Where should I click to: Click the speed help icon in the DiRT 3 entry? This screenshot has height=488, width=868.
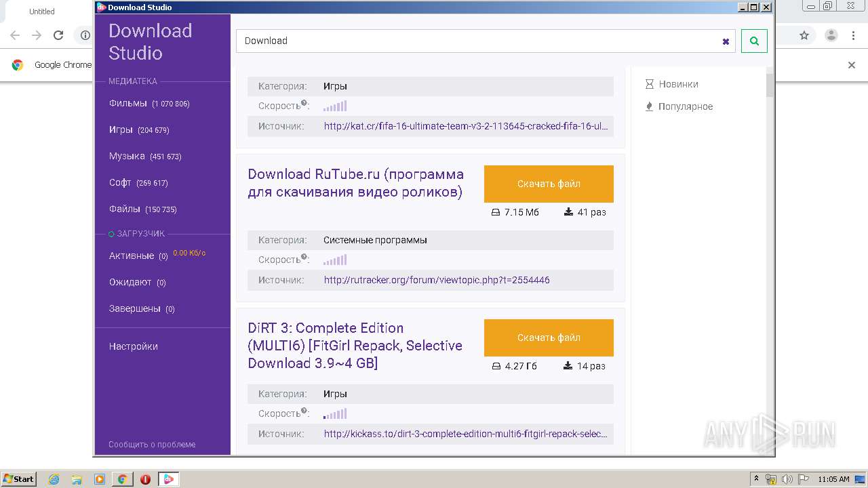click(304, 411)
